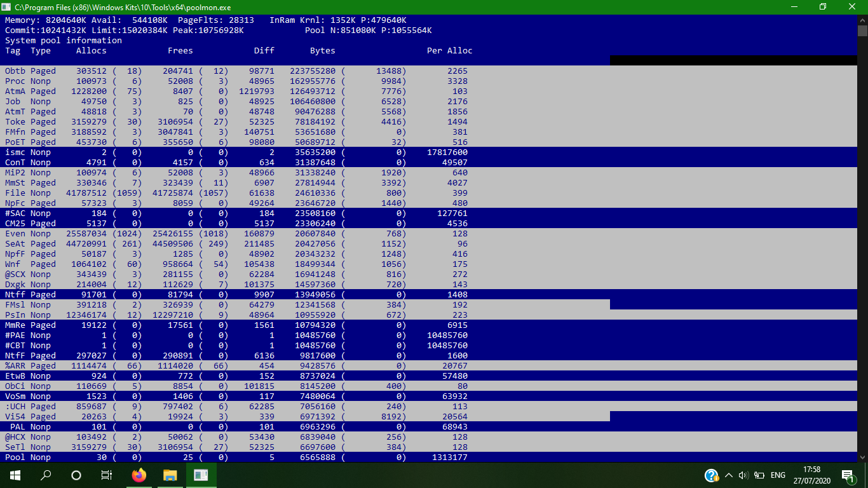The height and width of the screenshot is (488, 868).
Task: Click the Get Help tray icon
Action: (x=712, y=475)
